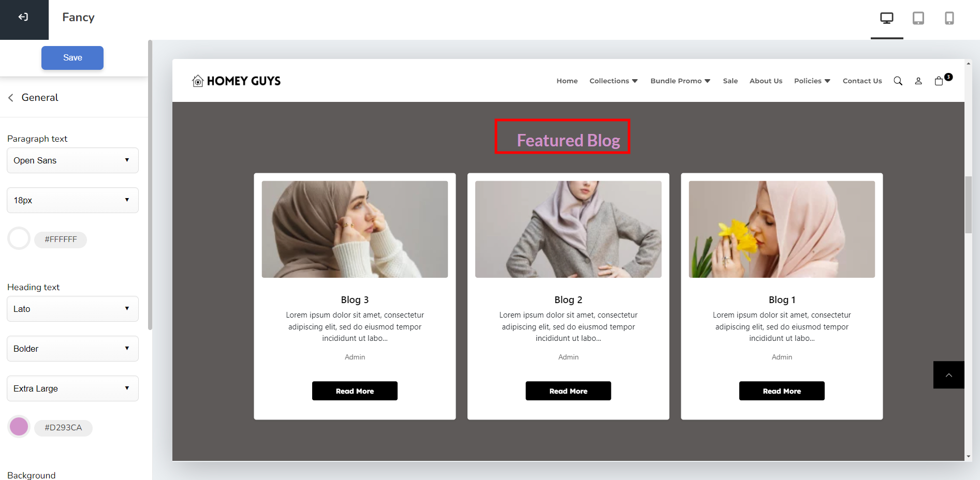Click the Blog 1 thumbnail image

(x=782, y=229)
